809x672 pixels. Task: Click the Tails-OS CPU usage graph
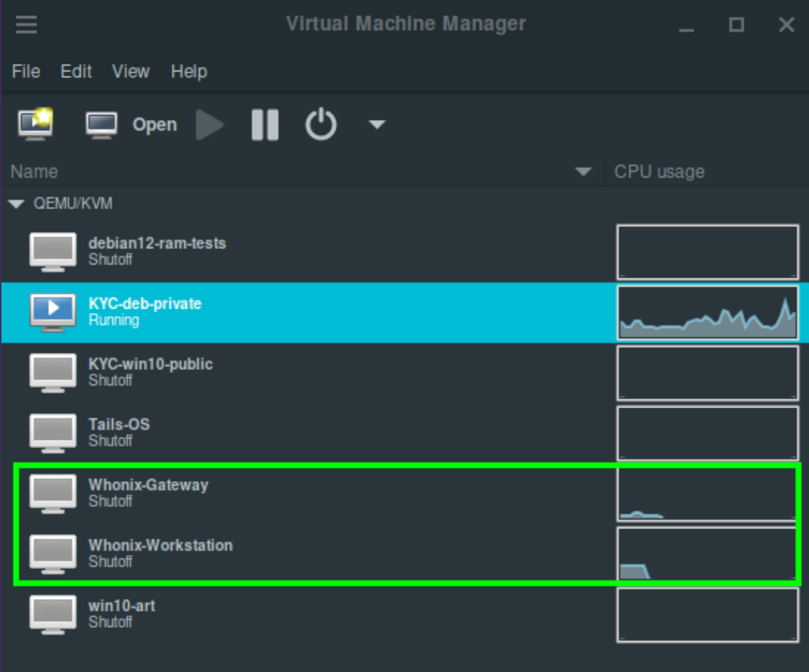pyautogui.click(x=707, y=434)
